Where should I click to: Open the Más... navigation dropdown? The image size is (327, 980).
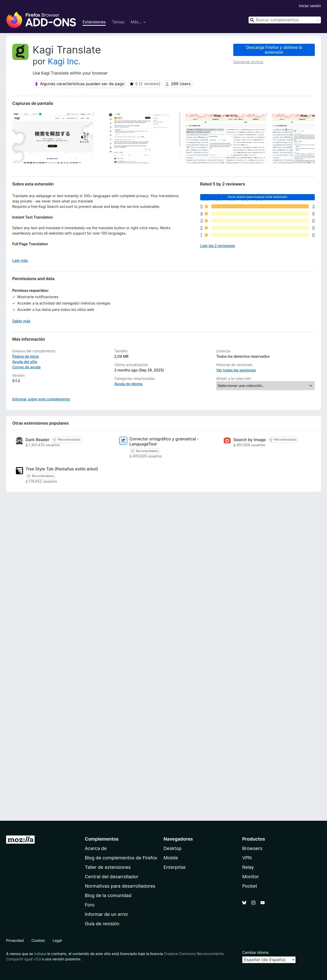tap(138, 22)
